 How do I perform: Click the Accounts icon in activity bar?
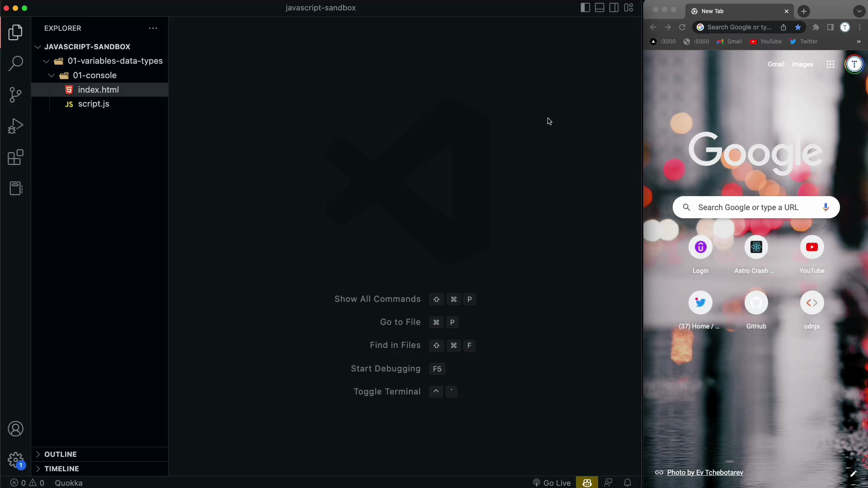(x=15, y=429)
